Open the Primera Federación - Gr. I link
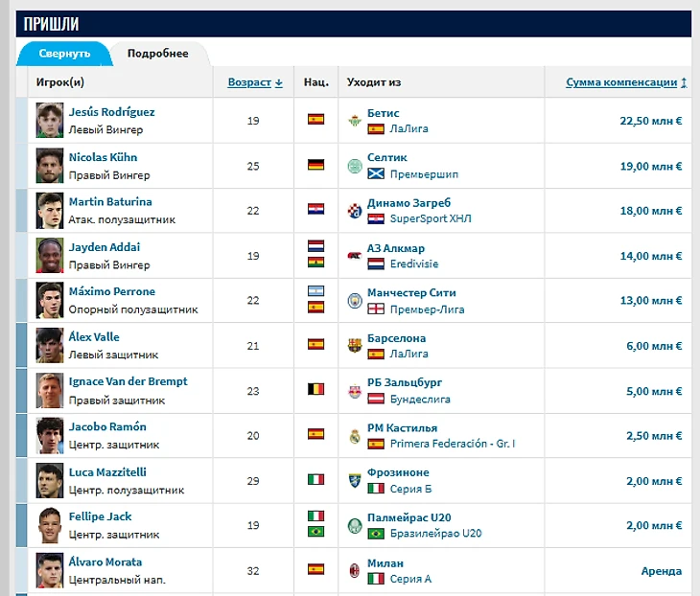The height and width of the screenshot is (596, 700). tap(453, 444)
